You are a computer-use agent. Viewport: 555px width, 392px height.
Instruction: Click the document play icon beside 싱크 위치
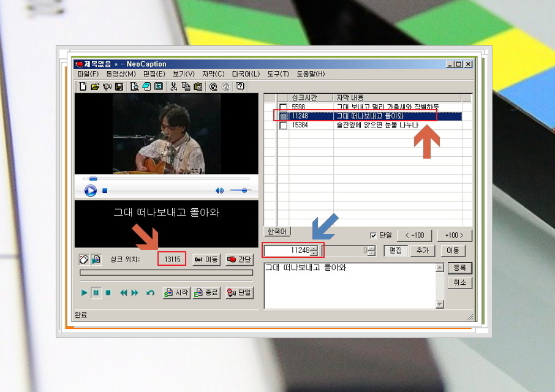[x=96, y=259]
